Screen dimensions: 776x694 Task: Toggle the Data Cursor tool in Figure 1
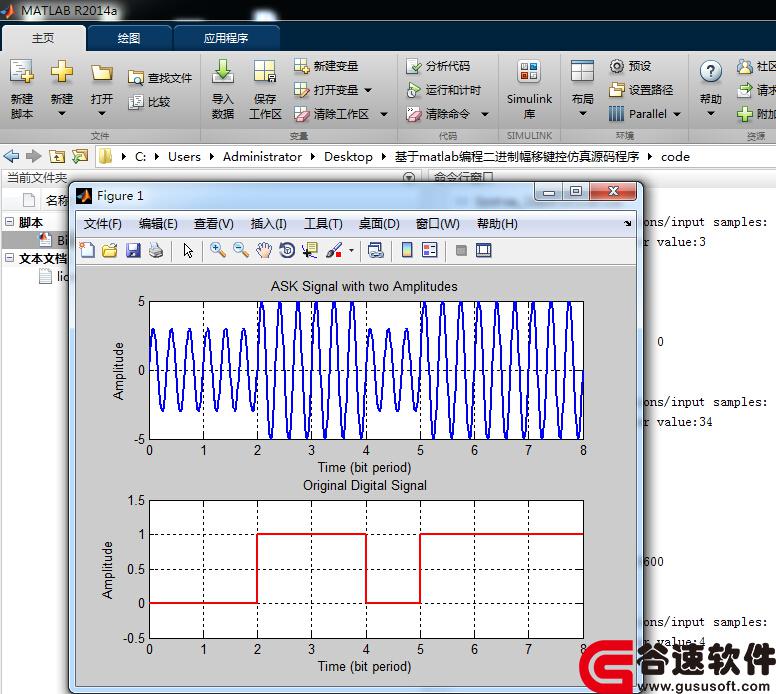point(310,250)
